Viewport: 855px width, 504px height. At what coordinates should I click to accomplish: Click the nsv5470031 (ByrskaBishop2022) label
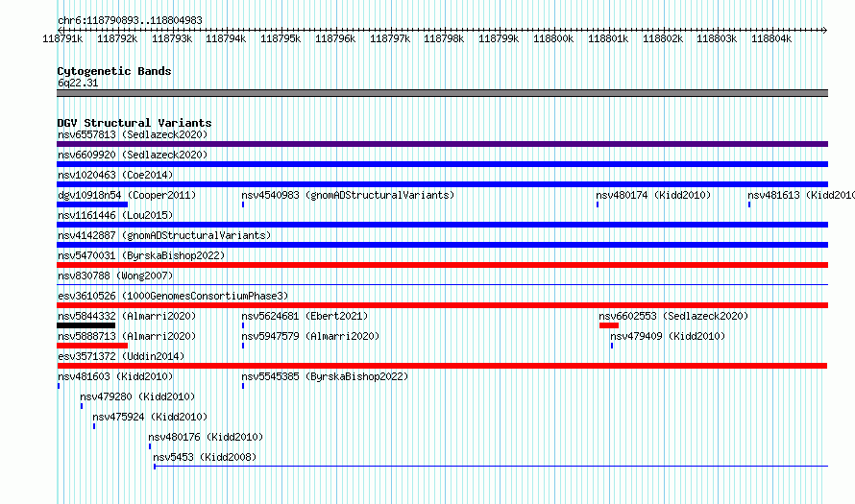coord(141,255)
